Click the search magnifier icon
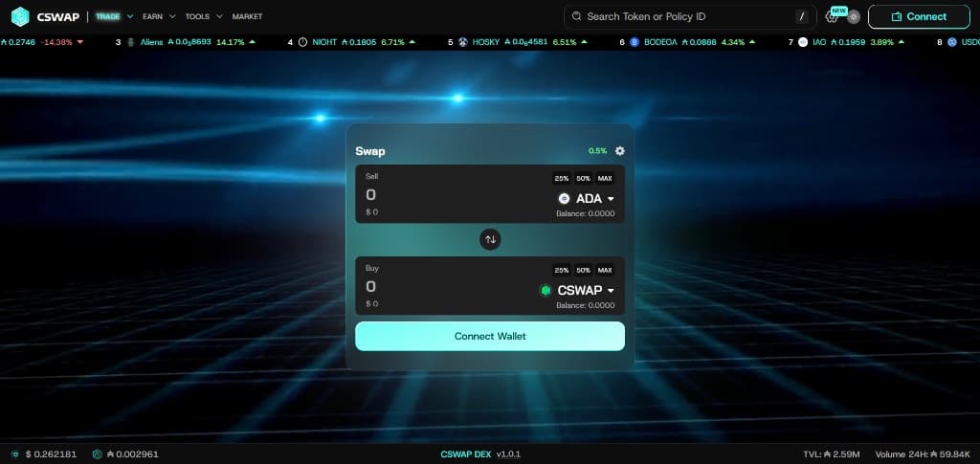 576,16
